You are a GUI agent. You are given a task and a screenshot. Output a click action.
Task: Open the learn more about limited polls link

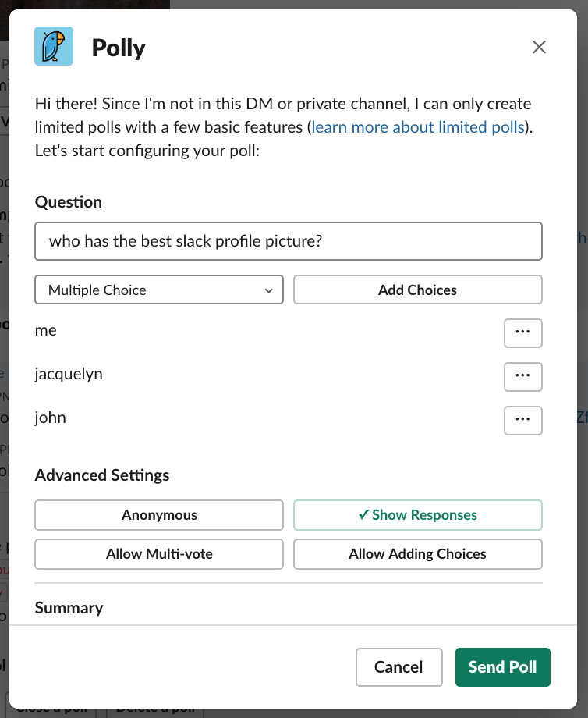click(418, 127)
